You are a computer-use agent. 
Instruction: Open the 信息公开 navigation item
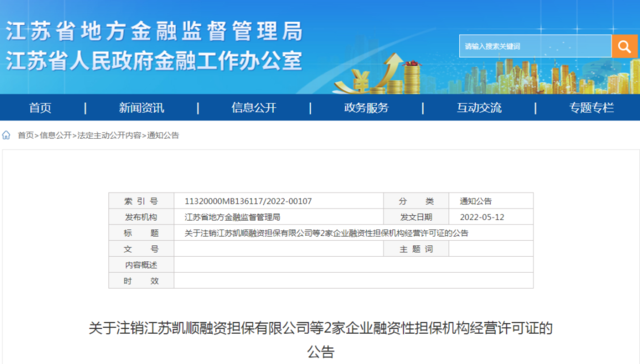(254, 108)
